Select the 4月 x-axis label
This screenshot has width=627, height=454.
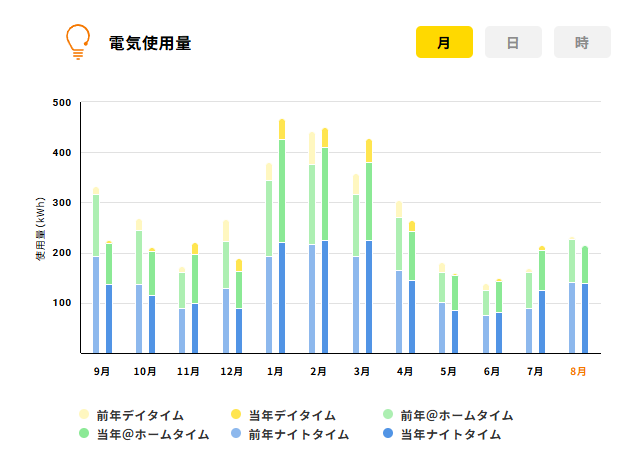pyautogui.click(x=405, y=371)
